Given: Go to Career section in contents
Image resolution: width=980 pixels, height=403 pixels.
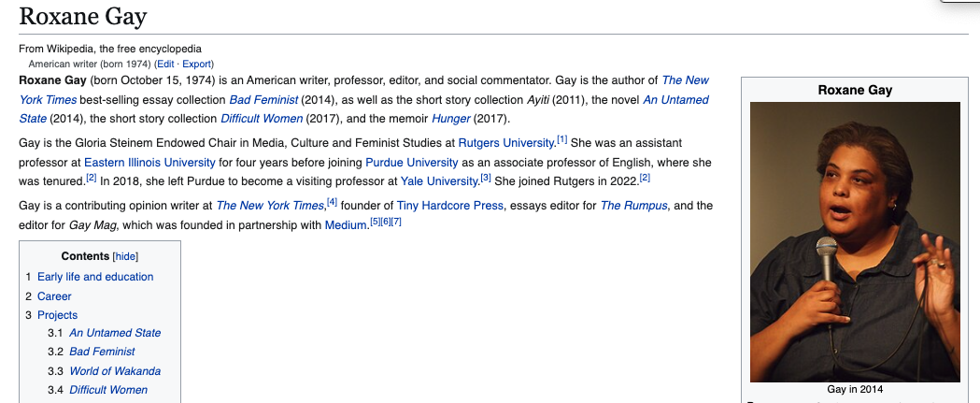Looking at the screenshot, I should (54, 296).
